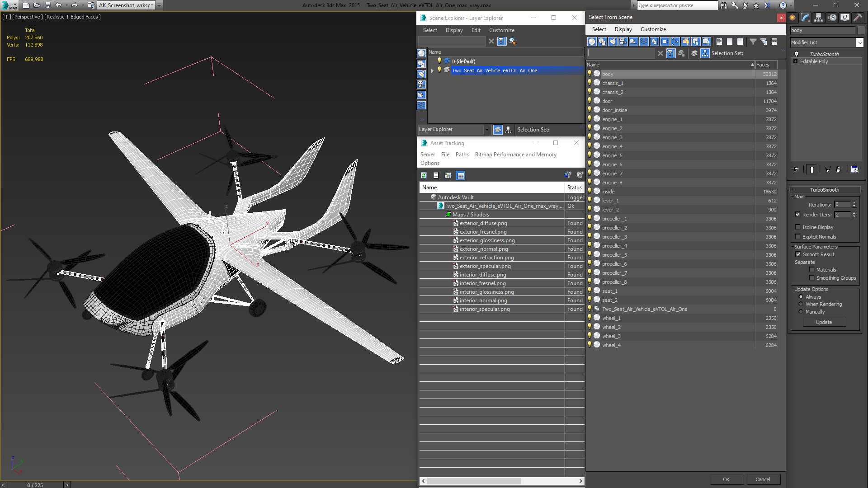Click Sort by Hierarchy icon beside Selection Set
This screenshot has width=868, height=488.
click(705, 53)
